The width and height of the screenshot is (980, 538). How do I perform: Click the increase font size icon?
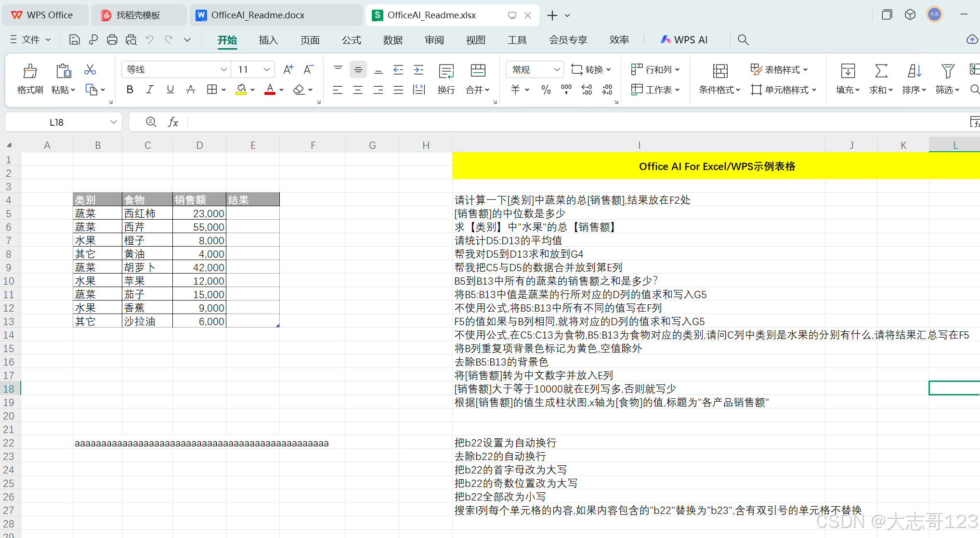[288, 70]
